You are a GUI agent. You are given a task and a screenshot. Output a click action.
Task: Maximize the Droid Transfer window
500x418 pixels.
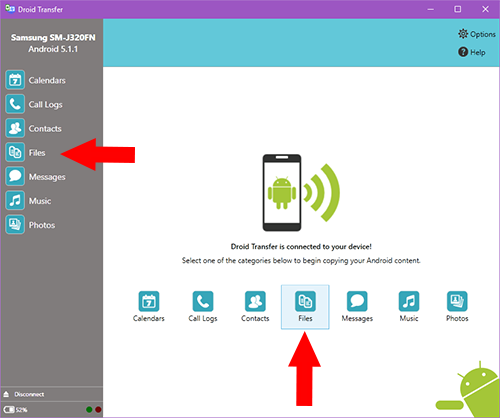coord(458,9)
